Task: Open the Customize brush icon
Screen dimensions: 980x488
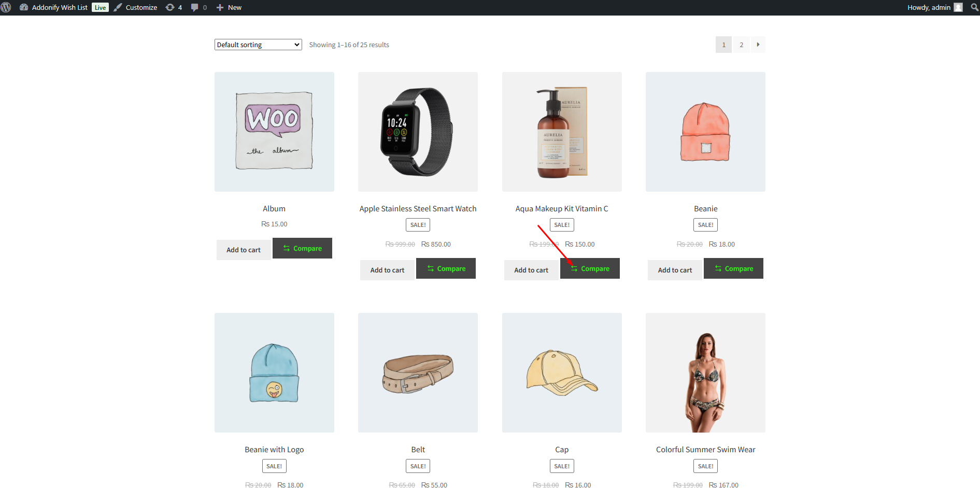Action: pos(118,7)
